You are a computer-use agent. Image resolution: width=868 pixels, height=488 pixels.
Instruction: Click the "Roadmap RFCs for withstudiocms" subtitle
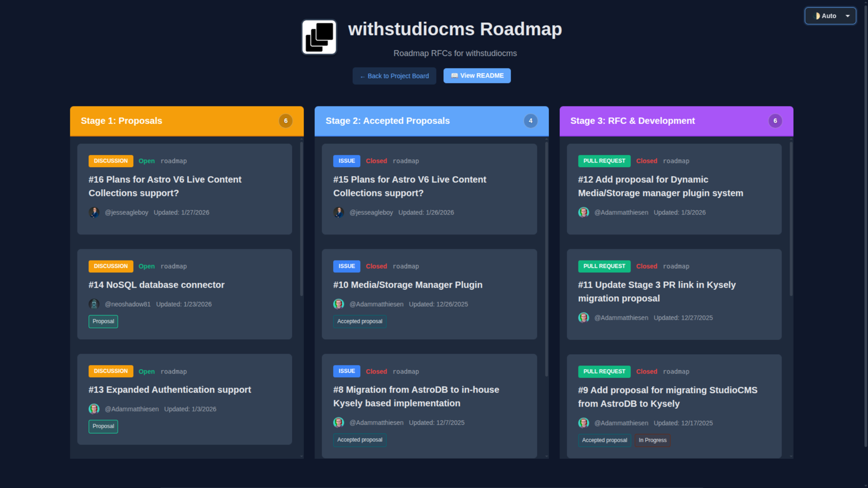[455, 53]
